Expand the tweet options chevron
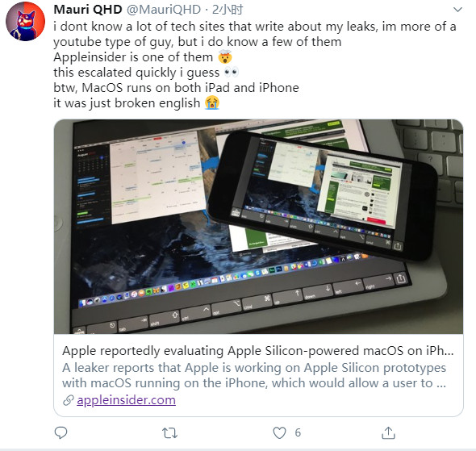Image resolution: width=476 pixels, height=451 pixels. 457,10
